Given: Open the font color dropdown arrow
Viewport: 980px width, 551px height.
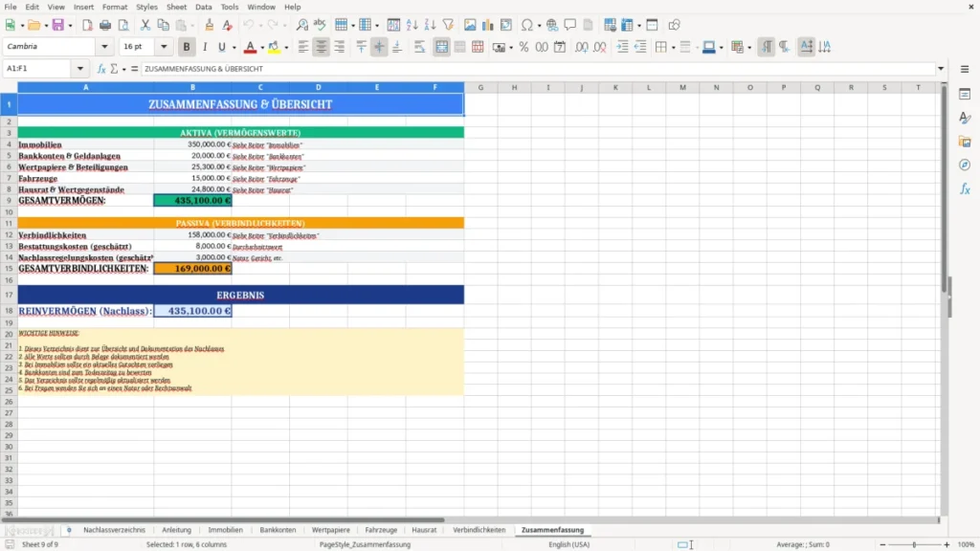Looking at the screenshot, I should click(x=262, y=48).
